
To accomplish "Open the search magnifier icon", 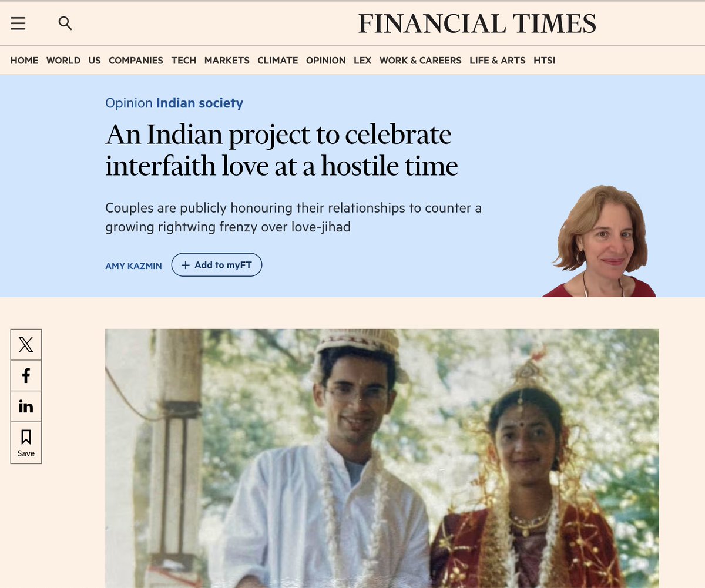I will [x=65, y=23].
